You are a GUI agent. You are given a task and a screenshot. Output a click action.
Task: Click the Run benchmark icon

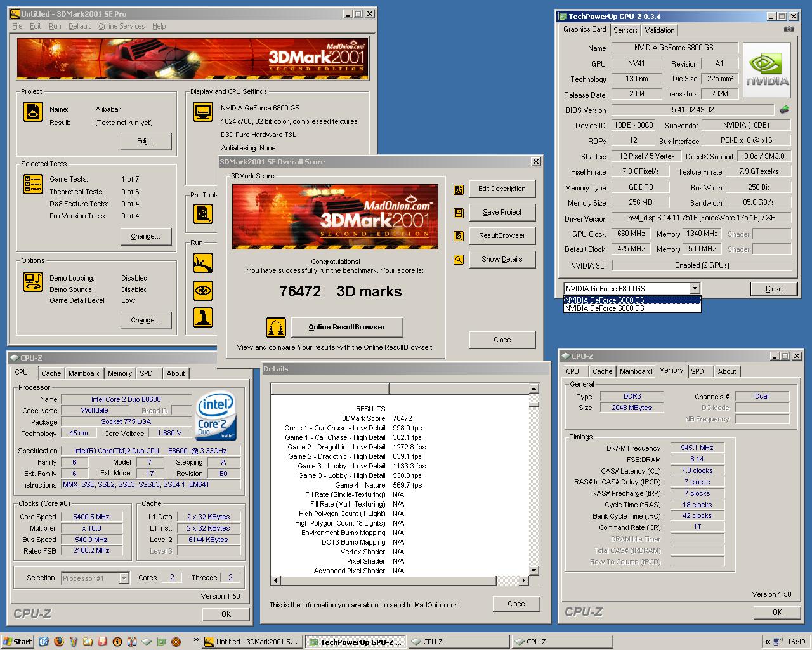click(203, 262)
